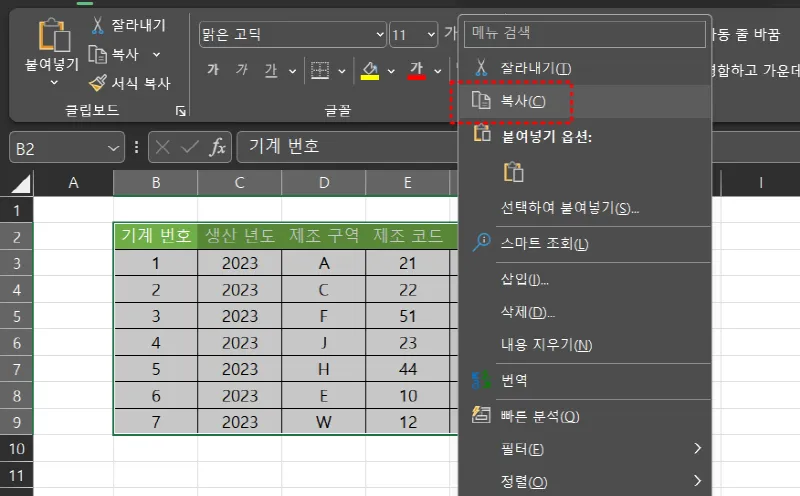Open the font size dropdown showing 11

pyautogui.click(x=431, y=35)
